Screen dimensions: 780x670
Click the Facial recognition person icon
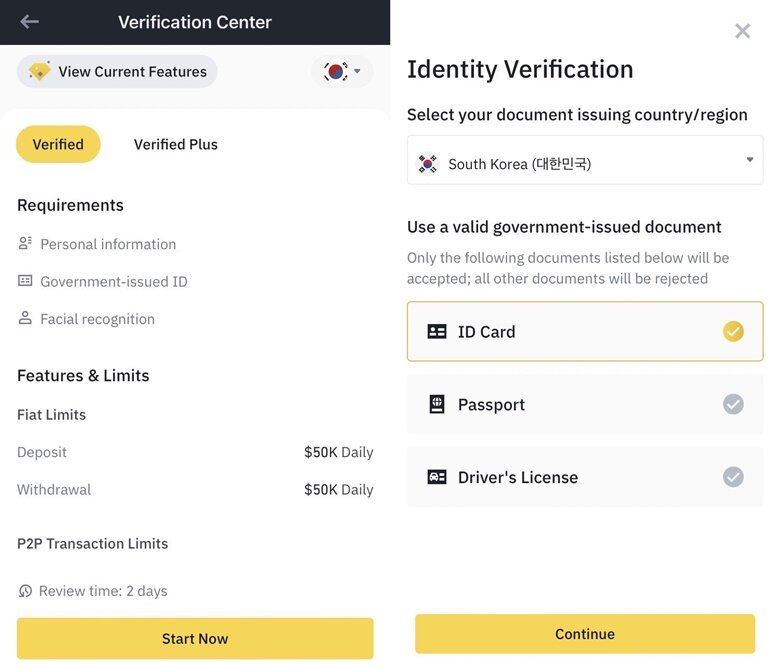[25, 318]
